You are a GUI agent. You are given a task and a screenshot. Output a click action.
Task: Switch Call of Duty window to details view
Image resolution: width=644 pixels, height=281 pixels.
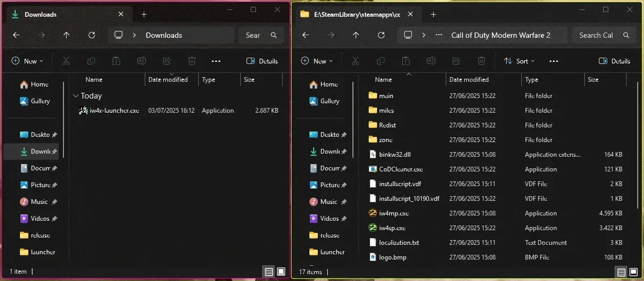click(621, 272)
